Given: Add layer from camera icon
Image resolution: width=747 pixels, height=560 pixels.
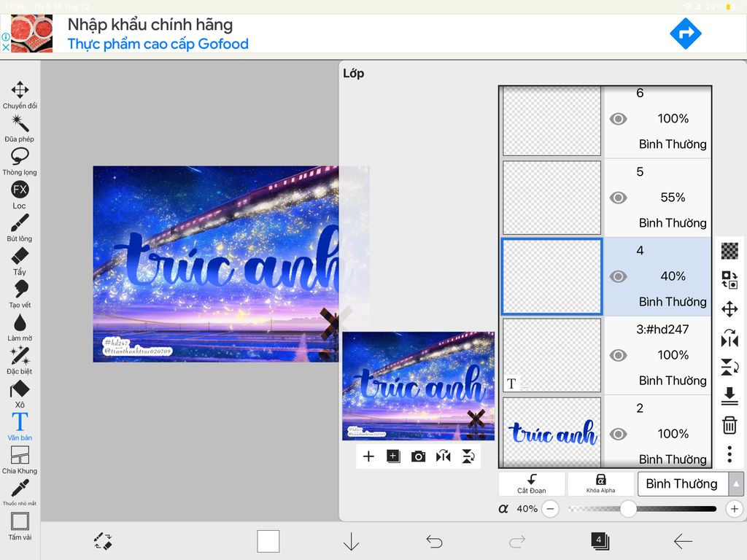Looking at the screenshot, I should [x=418, y=456].
